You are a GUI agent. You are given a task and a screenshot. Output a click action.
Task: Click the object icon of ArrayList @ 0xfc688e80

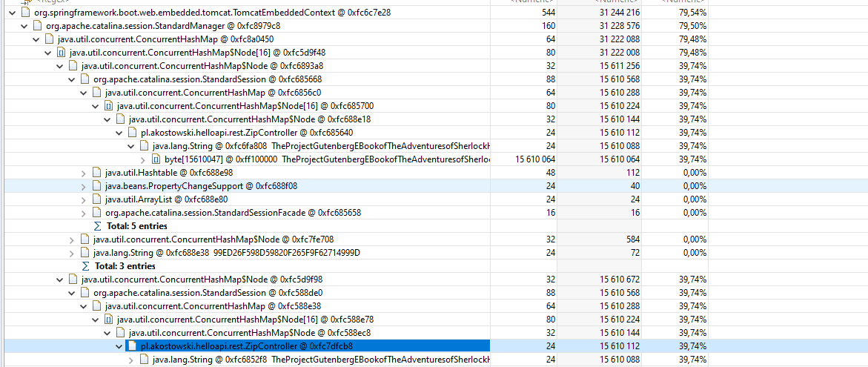click(97, 199)
